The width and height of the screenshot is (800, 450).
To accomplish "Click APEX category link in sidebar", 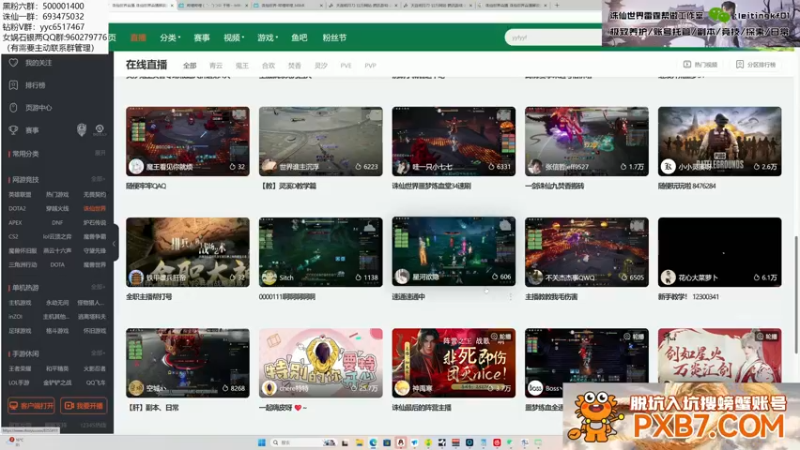I will 15,222.
